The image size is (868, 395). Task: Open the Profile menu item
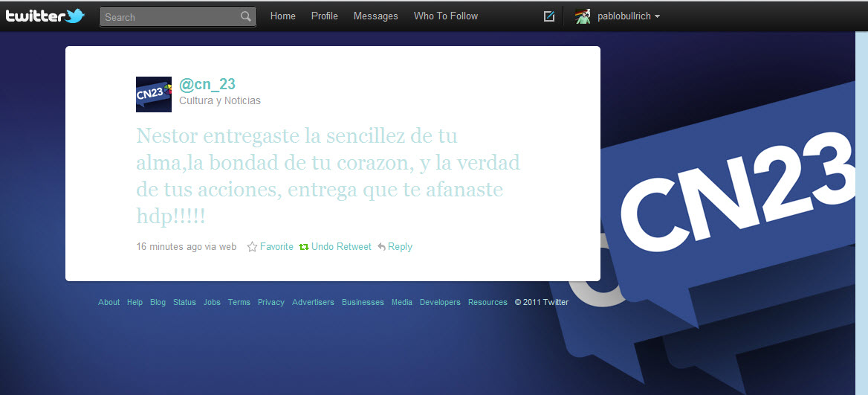(x=325, y=16)
